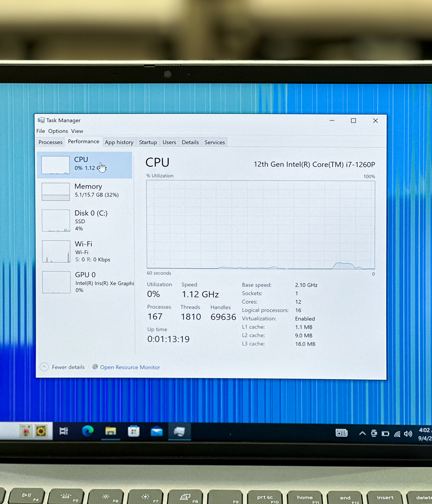This screenshot has width=432, height=504.
Task: Click the Resource Monitor icon
Action: [95, 367]
